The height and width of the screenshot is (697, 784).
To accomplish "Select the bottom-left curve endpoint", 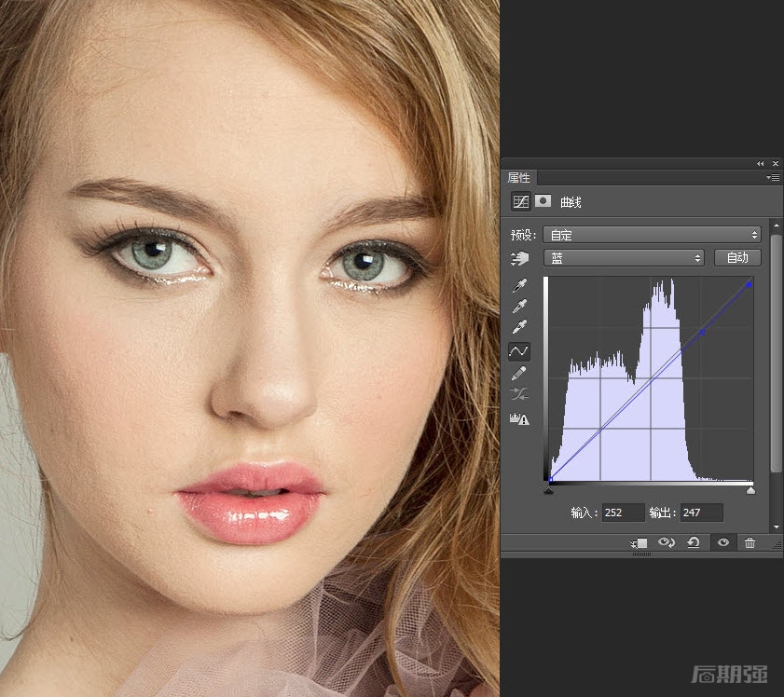I will [550, 480].
